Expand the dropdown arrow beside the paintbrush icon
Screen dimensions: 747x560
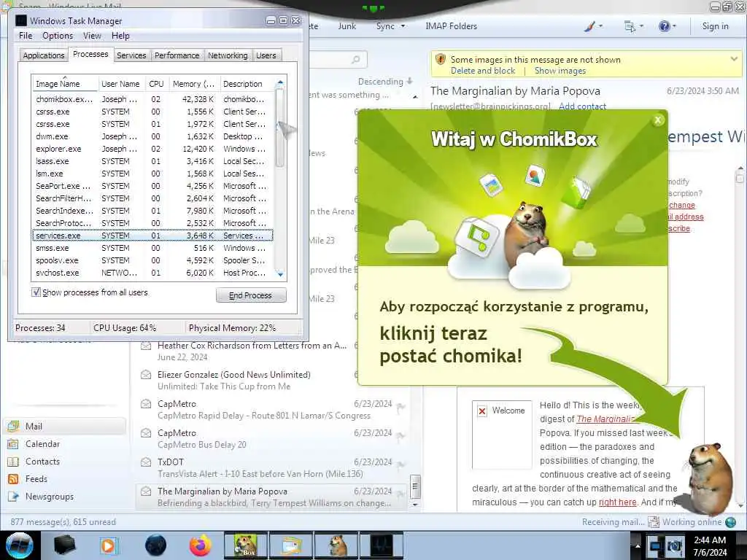point(600,26)
